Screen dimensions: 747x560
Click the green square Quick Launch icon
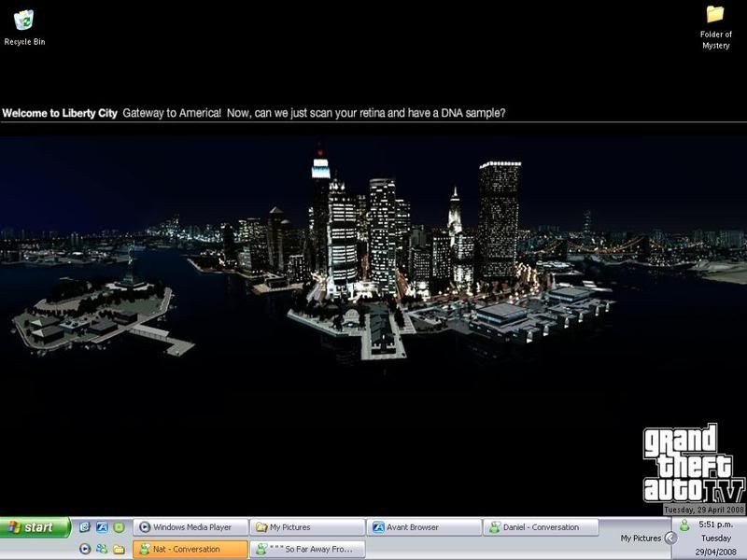(x=120, y=527)
